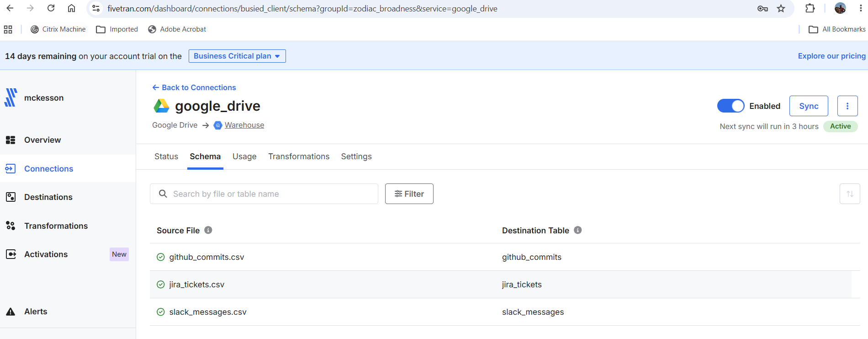The image size is (868, 339).
Task: Show info for Destination Table column
Action: [578, 230]
